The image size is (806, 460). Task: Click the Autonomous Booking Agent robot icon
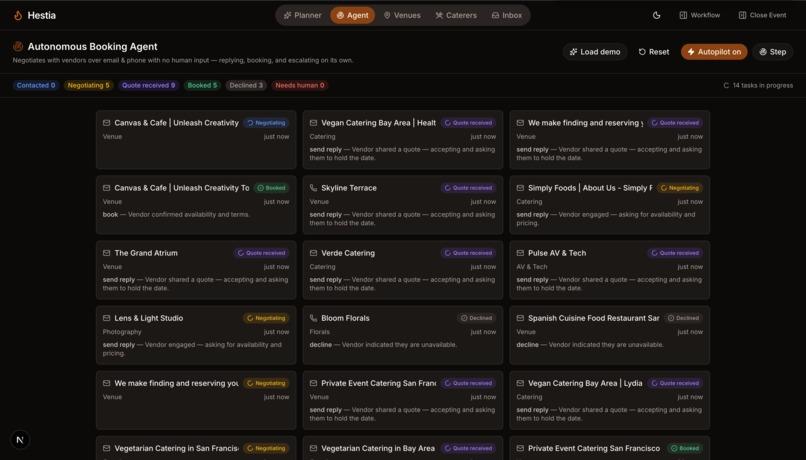coord(18,46)
